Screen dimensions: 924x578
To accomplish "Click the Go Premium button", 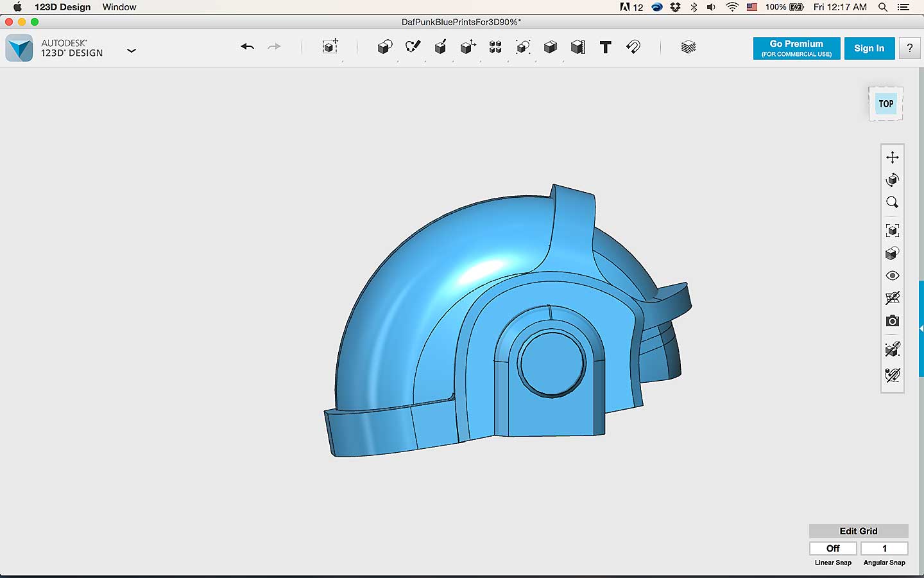I will pos(796,48).
